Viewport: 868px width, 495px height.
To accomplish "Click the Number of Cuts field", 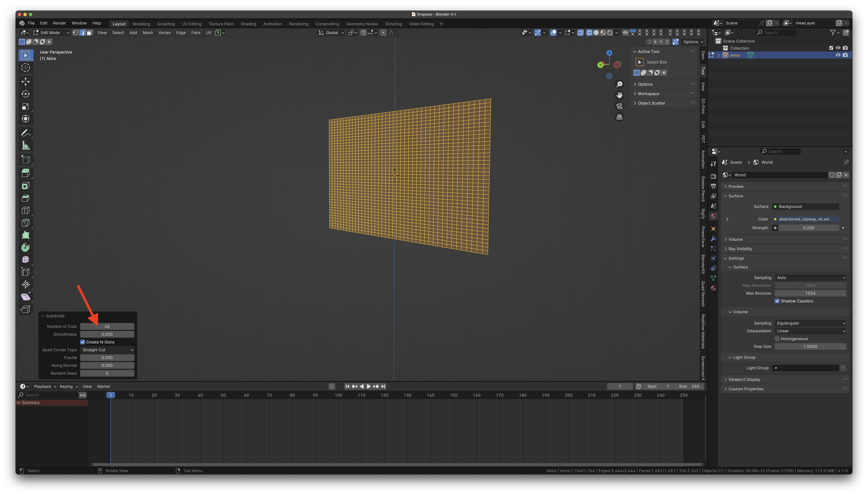I will tap(107, 326).
